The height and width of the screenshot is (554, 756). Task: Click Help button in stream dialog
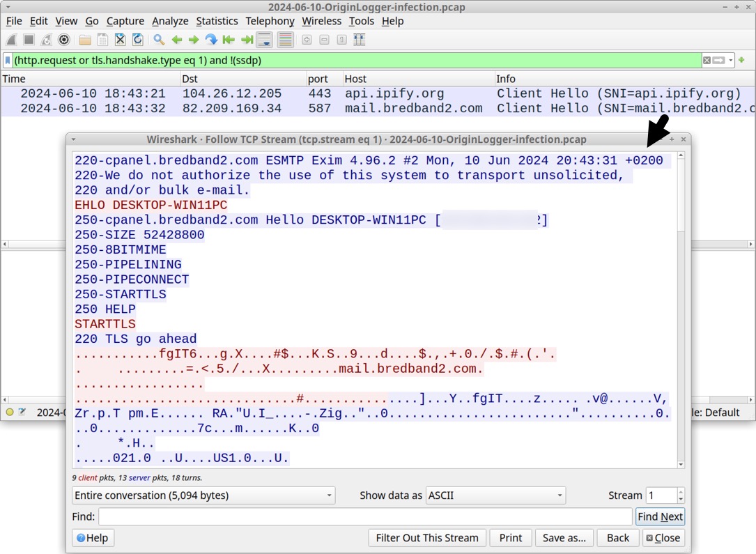(x=93, y=537)
